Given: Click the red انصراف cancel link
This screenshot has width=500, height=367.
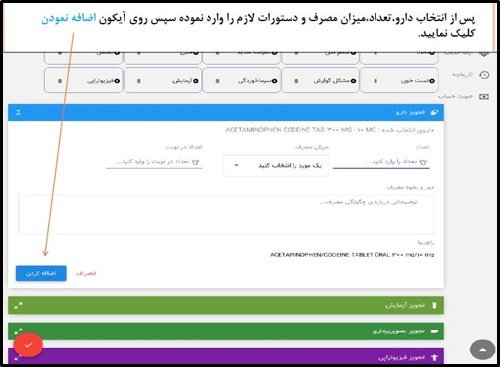Looking at the screenshot, I should [x=86, y=274].
